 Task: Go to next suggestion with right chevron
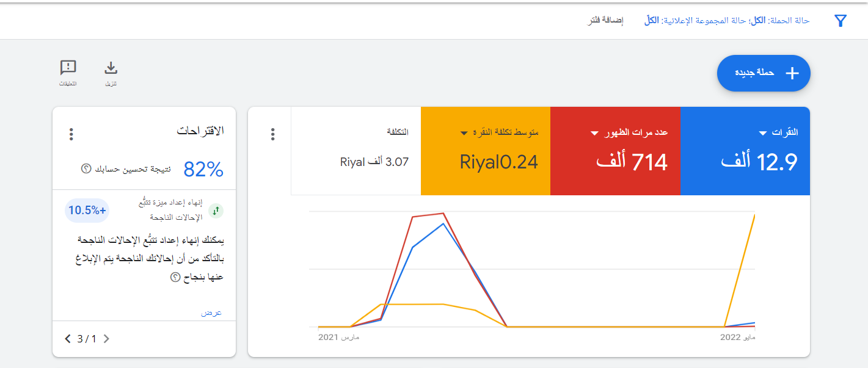tap(106, 339)
